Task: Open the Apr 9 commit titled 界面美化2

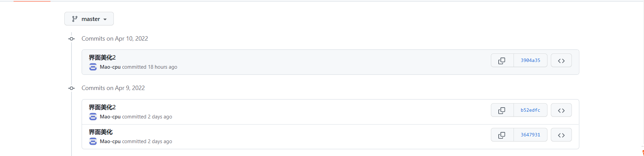Action: 102,107
